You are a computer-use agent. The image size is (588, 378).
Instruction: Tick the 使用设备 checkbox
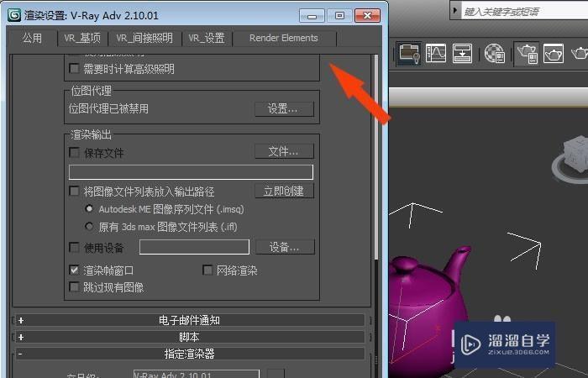74,247
